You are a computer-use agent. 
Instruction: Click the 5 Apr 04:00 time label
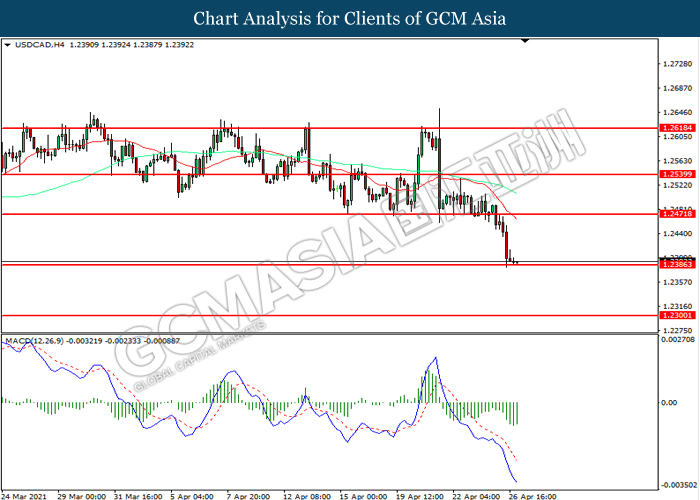[192, 496]
